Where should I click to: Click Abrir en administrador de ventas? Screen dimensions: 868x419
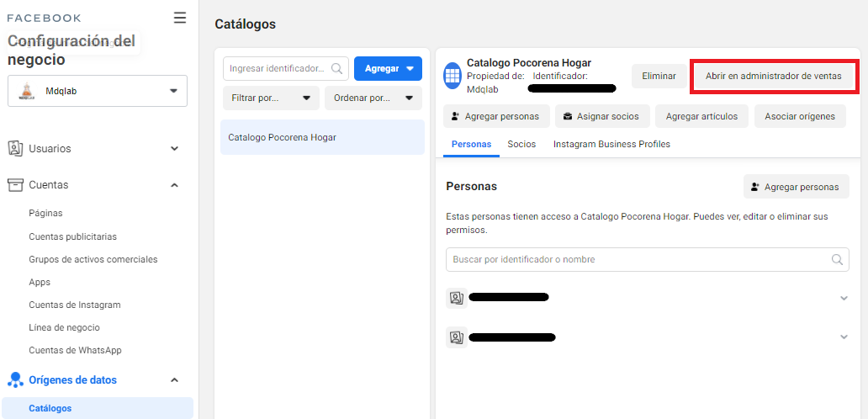(x=773, y=77)
